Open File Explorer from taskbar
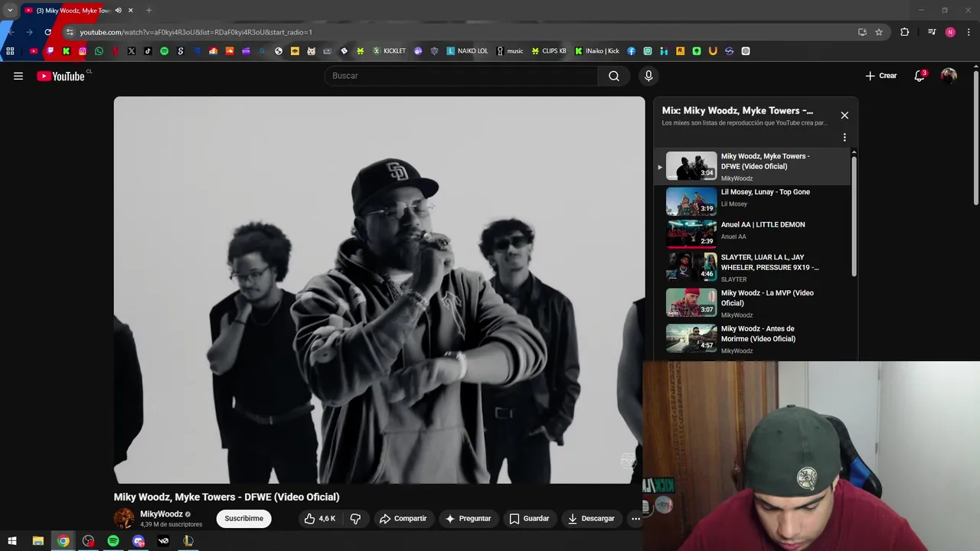Viewport: 980px width, 551px height. [38, 541]
